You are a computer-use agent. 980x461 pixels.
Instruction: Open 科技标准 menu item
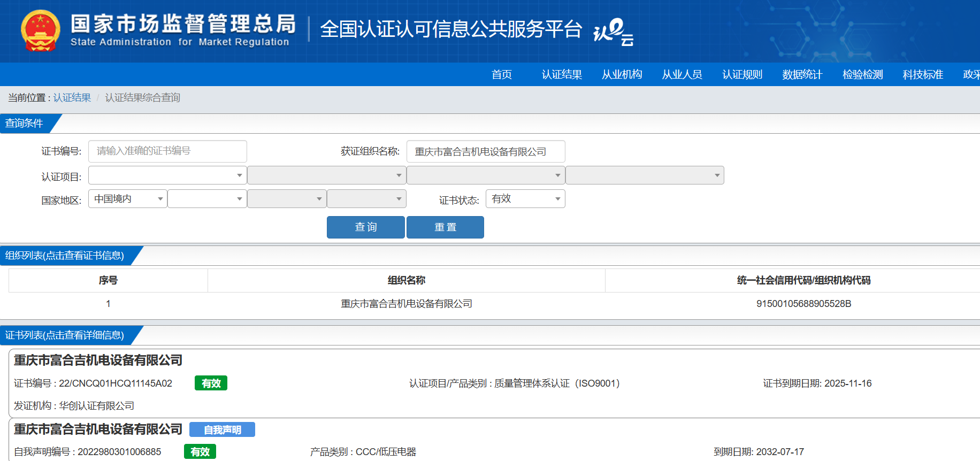pyautogui.click(x=923, y=74)
